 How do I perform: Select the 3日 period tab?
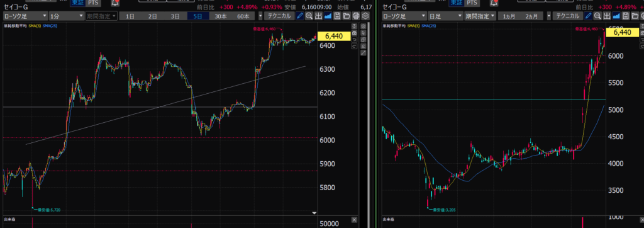(x=175, y=16)
